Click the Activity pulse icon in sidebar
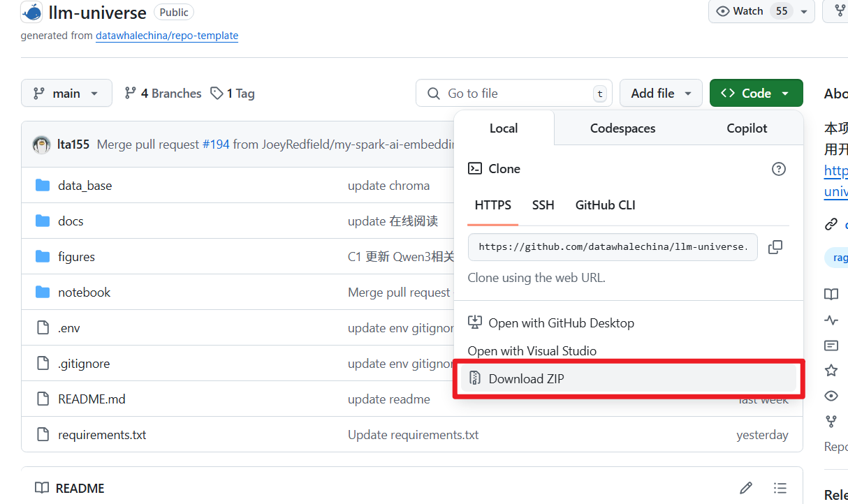 click(831, 320)
